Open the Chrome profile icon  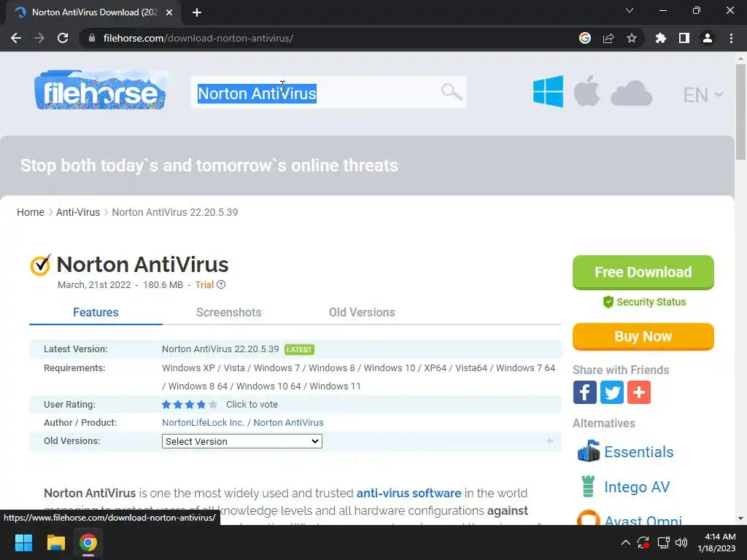[708, 38]
